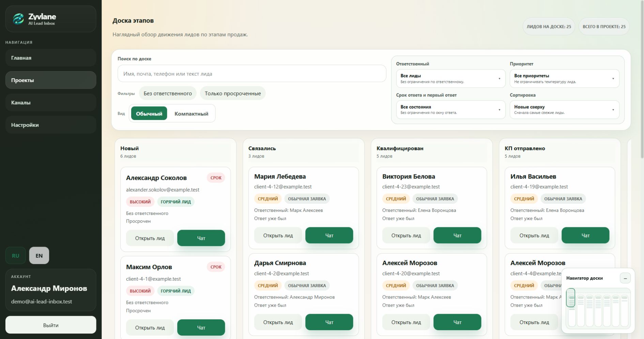Open lead for Дарья Смирнова
This screenshot has height=339, width=644.
pos(278,322)
